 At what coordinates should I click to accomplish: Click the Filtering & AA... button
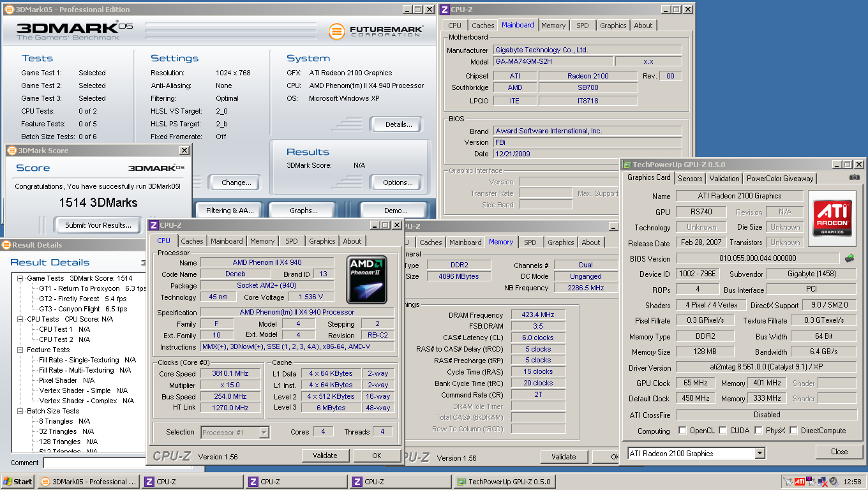coord(230,211)
